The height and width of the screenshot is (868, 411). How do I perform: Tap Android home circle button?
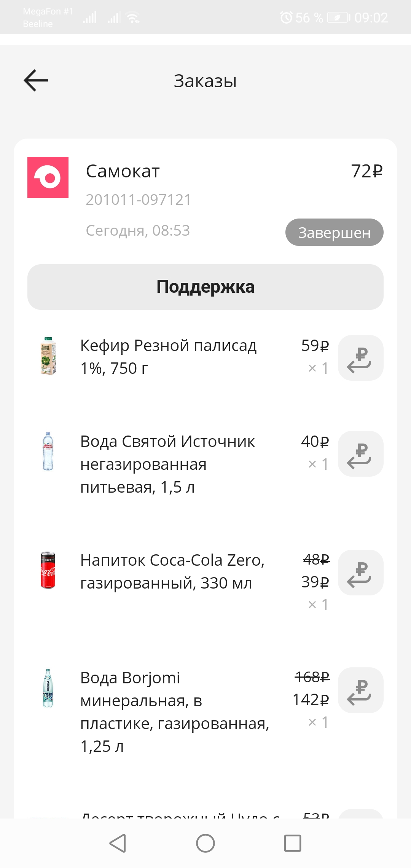click(205, 843)
